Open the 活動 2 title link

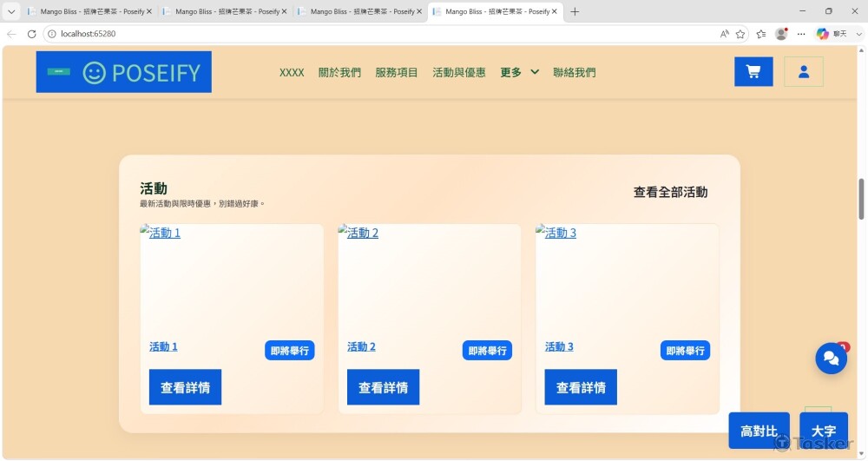pyautogui.click(x=361, y=346)
